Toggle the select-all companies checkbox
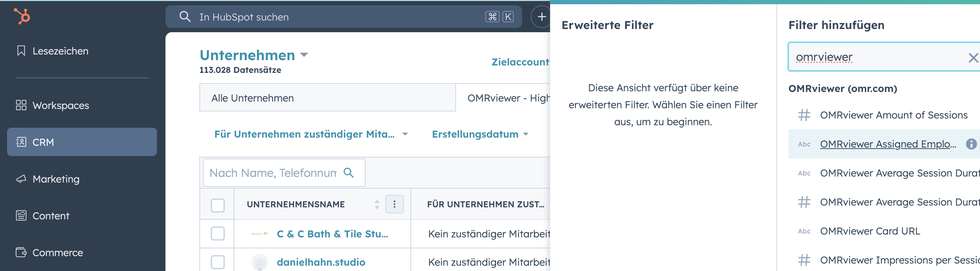The width and height of the screenshot is (980, 271). (218, 205)
